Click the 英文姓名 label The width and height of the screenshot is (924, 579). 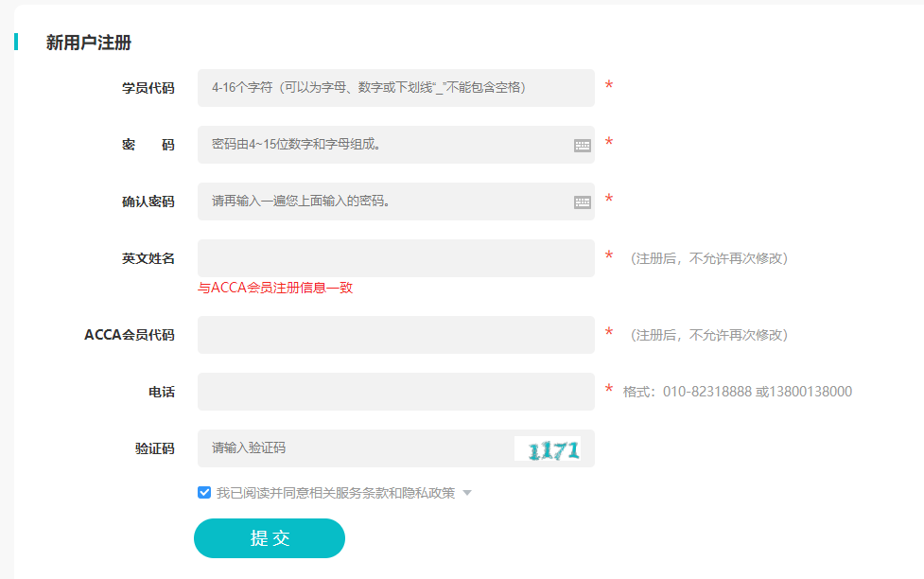[148, 258]
